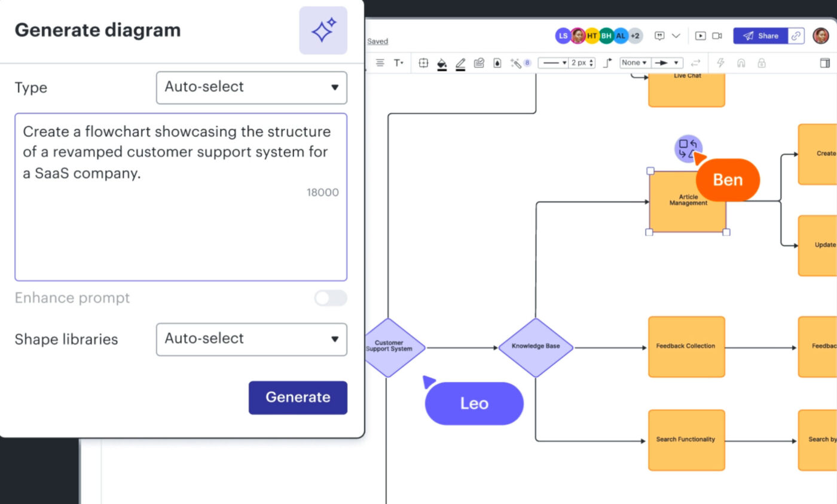Copy share link via chain icon
This screenshot has width=837, height=504.
(796, 36)
